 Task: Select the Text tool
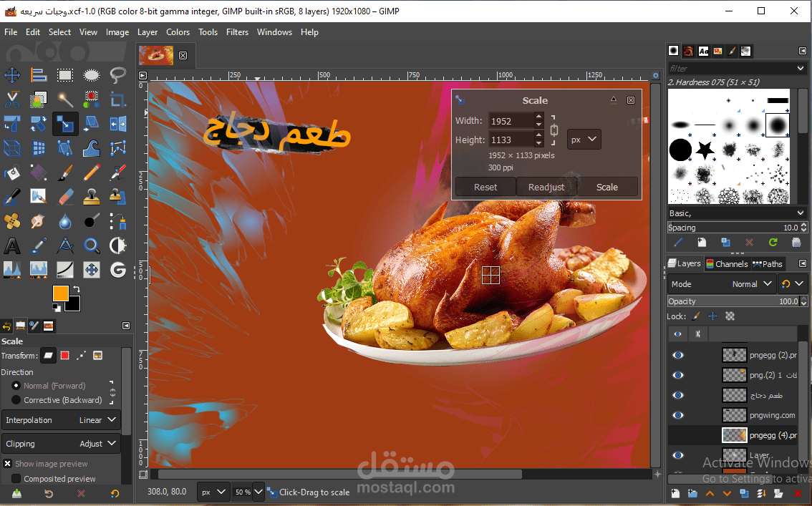click(x=12, y=245)
